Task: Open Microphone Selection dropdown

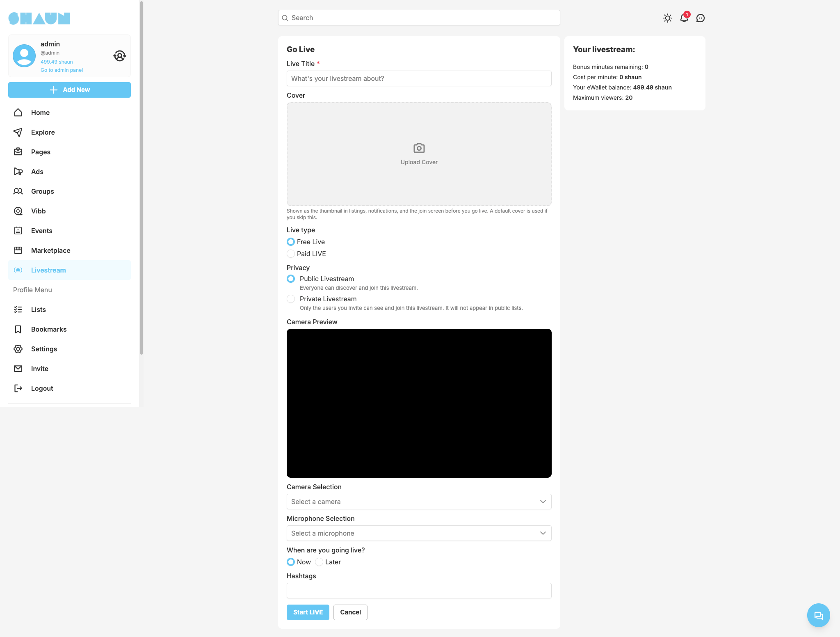Action: tap(419, 533)
